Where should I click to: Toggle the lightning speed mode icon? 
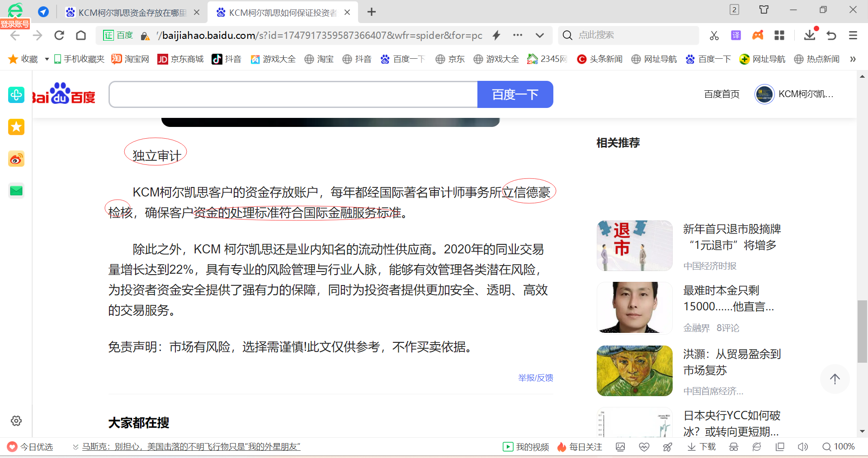click(496, 35)
